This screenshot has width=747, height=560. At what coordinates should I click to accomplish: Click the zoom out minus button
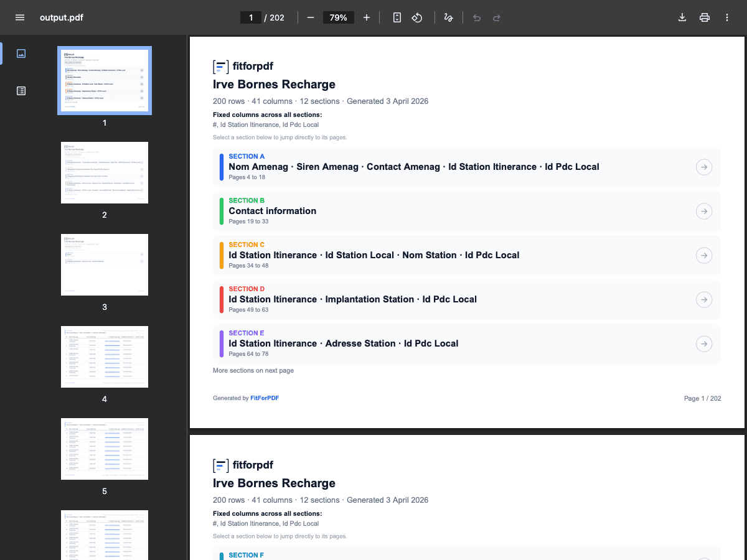(311, 17)
